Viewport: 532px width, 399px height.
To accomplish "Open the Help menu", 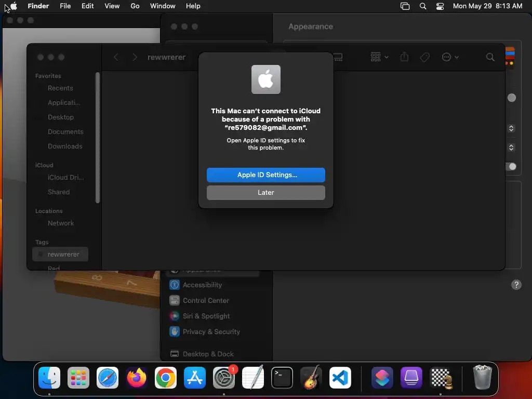I will point(193,6).
